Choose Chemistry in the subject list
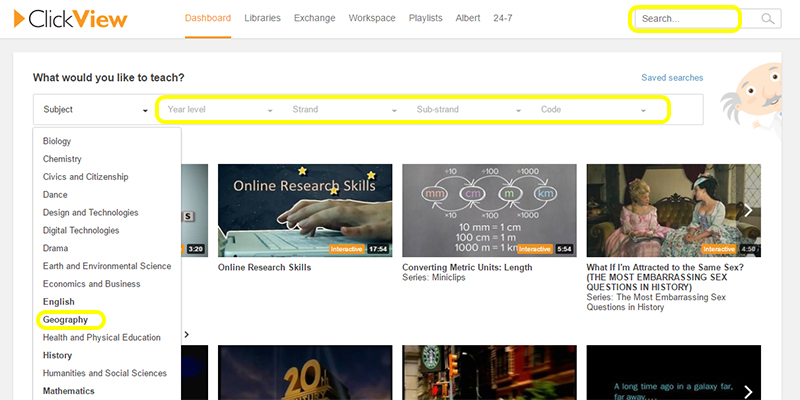This screenshot has height=400, width=800. coord(62,159)
